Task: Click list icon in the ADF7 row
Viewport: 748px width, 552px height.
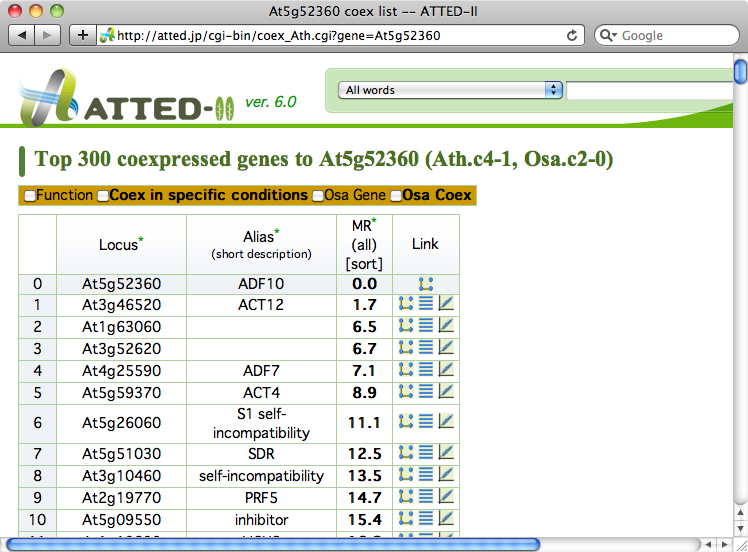Action: point(426,370)
